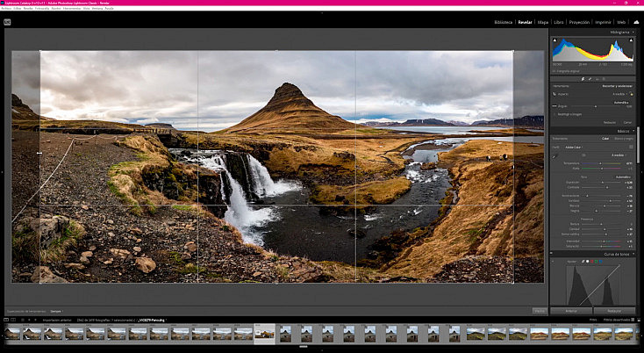Click the crop tool Restaurar button
This screenshot has height=353, width=644.
[x=610, y=122]
